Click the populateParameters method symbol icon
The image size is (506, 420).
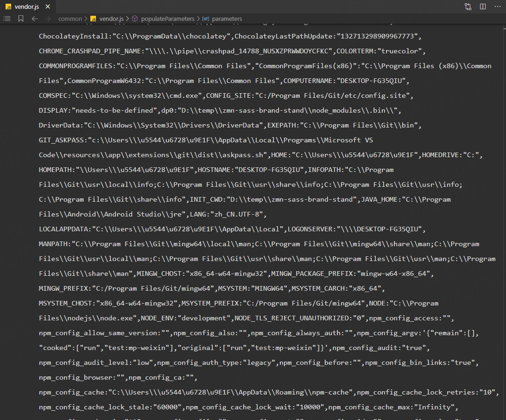tap(134, 19)
